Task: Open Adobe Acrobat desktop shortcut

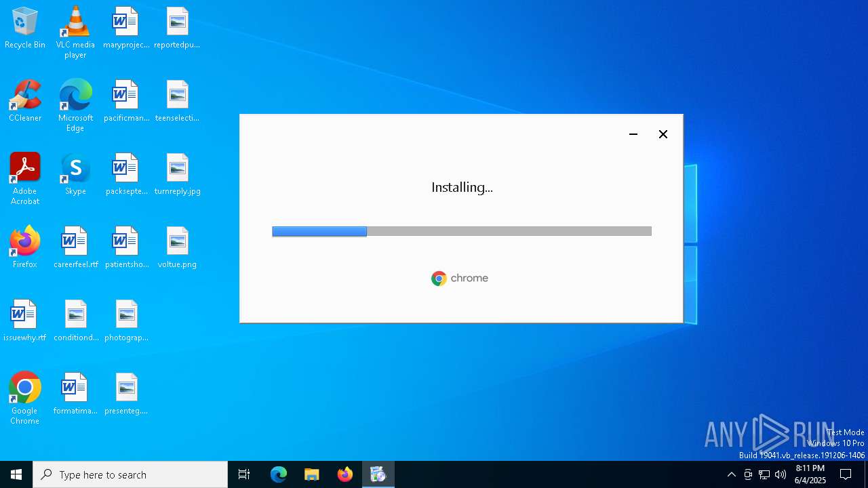Action: coord(25,179)
